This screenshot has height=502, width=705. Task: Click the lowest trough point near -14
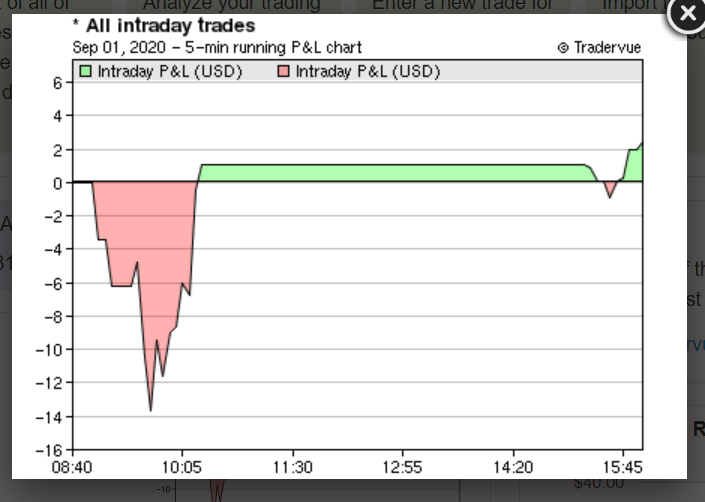coord(150,409)
